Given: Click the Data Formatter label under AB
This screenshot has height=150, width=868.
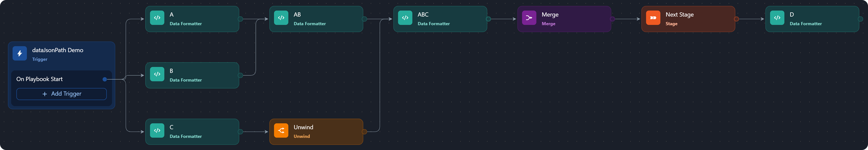Looking at the screenshot, I should [310, 24].
